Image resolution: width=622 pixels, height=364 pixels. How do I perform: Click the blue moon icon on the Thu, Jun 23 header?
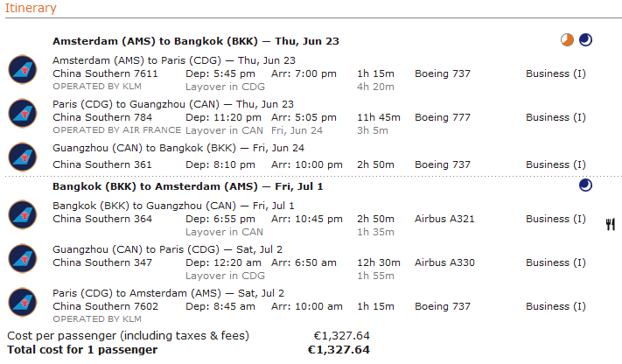click(x=585, y=40)
